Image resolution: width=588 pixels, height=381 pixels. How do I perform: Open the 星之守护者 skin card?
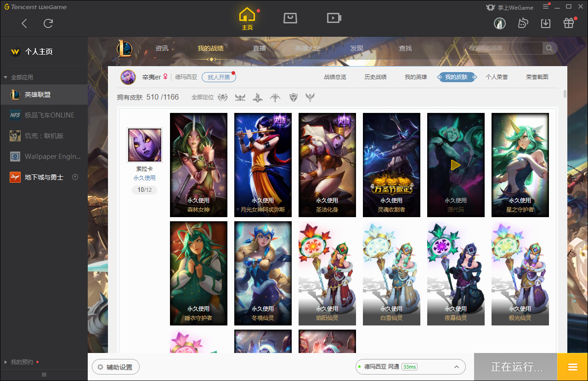(520, 165)
